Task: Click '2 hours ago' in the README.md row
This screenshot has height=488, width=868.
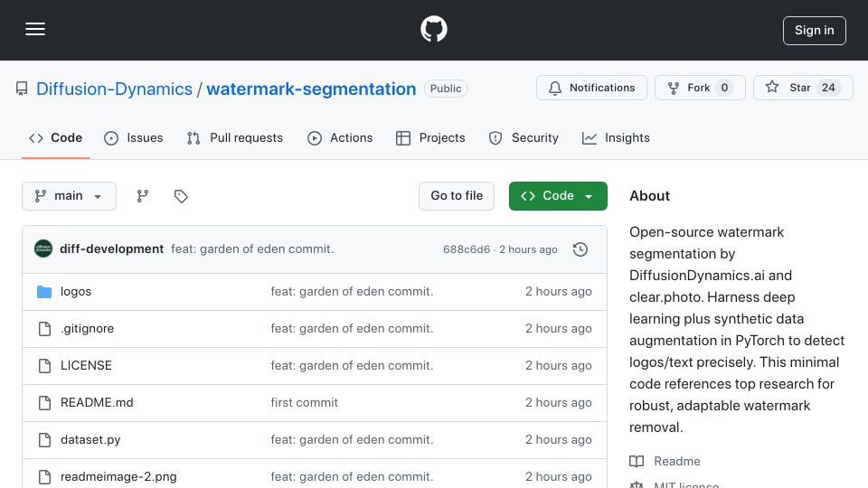Action: point(558,403)
